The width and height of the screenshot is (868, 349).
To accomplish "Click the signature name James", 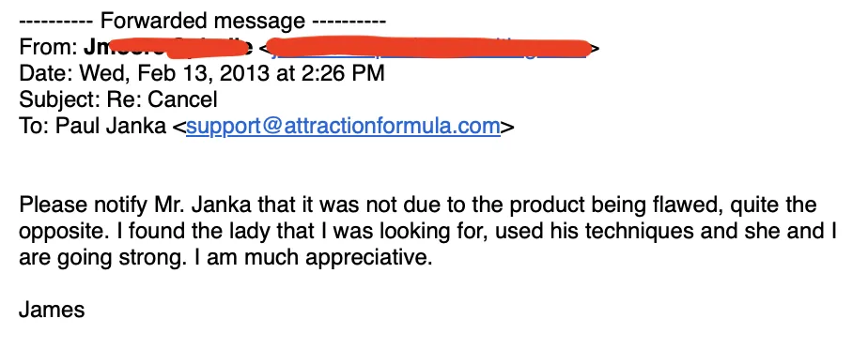I will pyautogui.click(x=52, y=311).
